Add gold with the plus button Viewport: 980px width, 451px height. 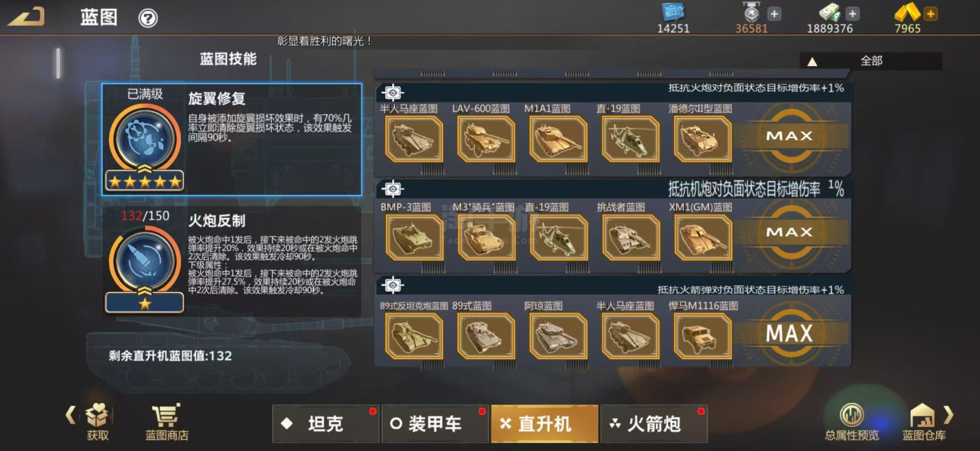click(x=931, y=14)
